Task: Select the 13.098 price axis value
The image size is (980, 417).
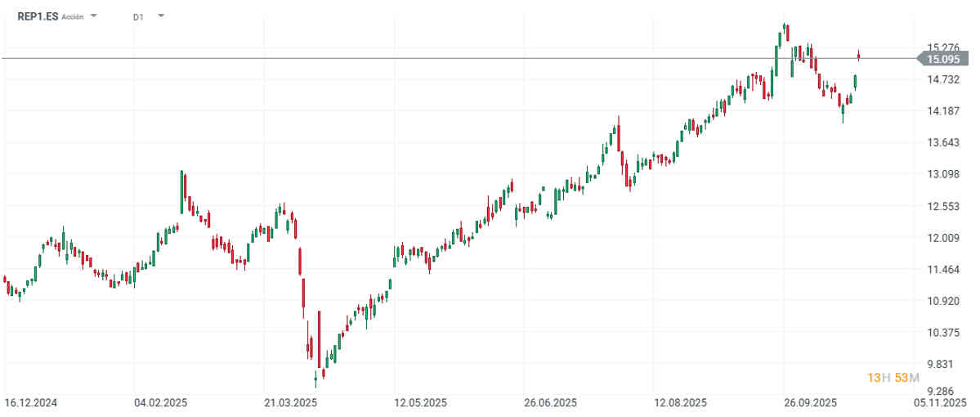Action: click(x=942, y=174)
